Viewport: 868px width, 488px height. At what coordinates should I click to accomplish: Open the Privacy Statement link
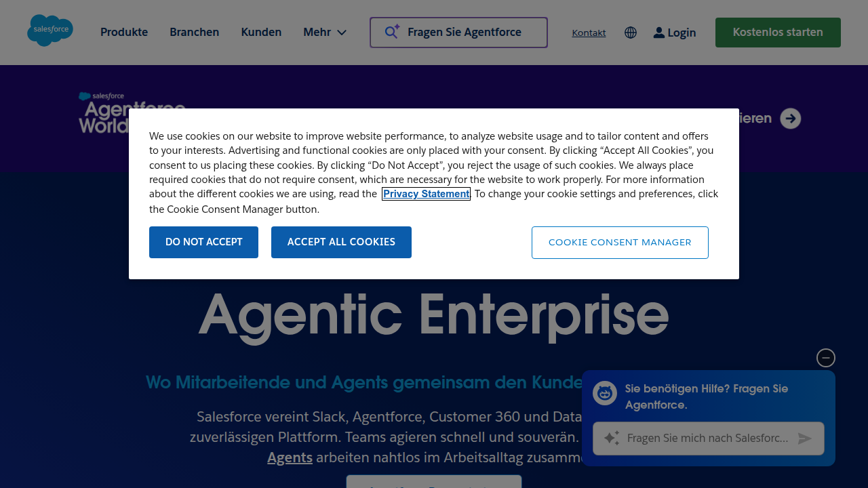pyautogui.click(x=426, y=194)
